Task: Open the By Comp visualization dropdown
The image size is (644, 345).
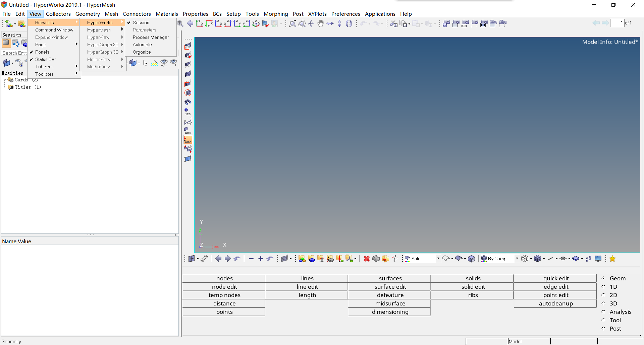Action: coord(517,259)
